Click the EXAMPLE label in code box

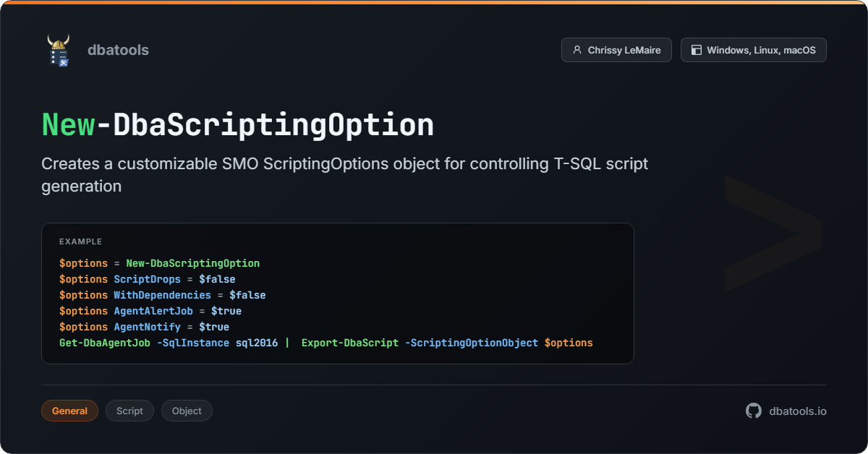coord(80,241)
